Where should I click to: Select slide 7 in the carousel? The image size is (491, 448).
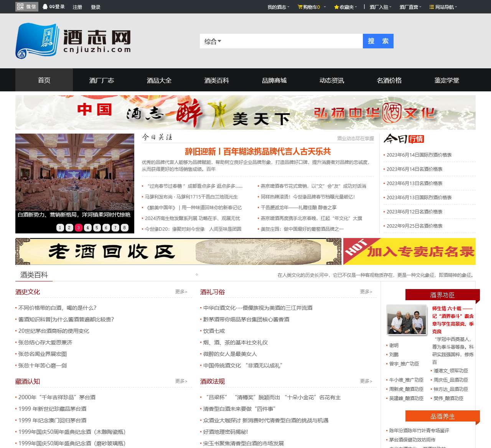pyautogui.click(x=115, y=228)
